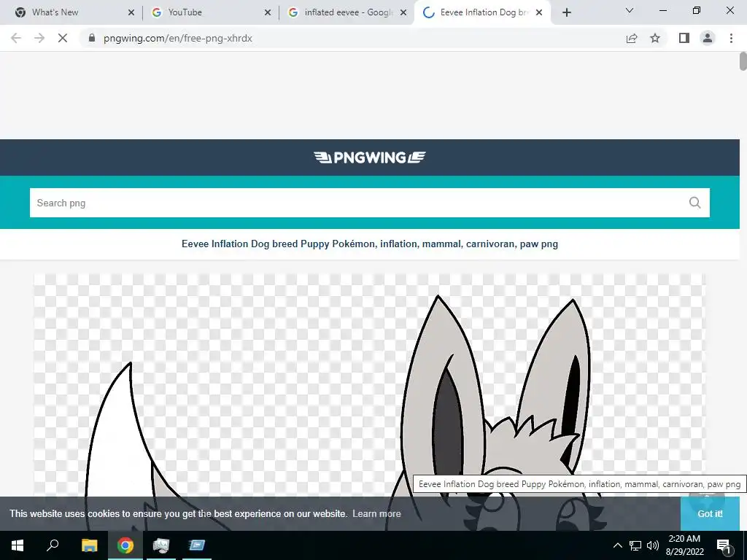747x560 pixels.
Task: Follow the Learn more cookie link
Action: click(x=376, y=514)
